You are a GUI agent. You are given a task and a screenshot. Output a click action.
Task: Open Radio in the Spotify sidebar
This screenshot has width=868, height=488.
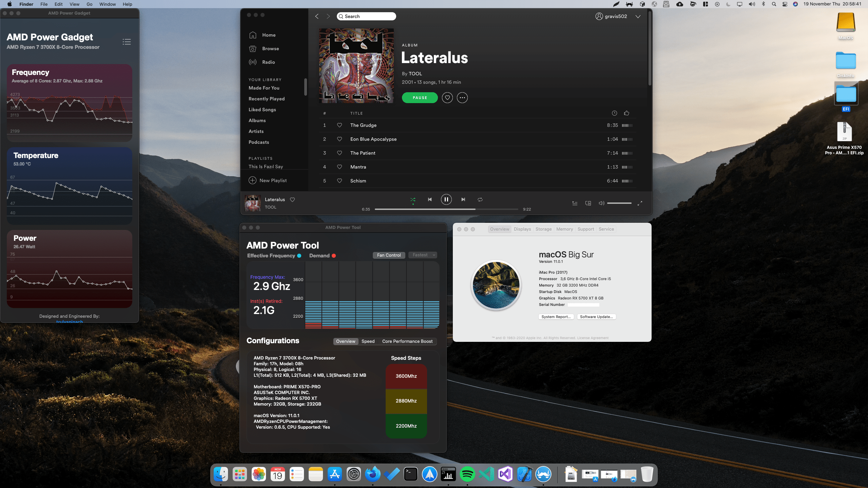click(268, 62)
